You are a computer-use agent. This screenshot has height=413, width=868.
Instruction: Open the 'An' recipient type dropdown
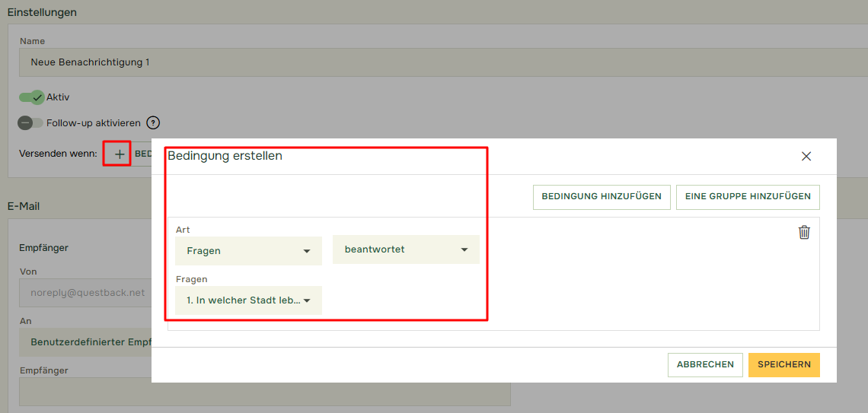point(85,342)
